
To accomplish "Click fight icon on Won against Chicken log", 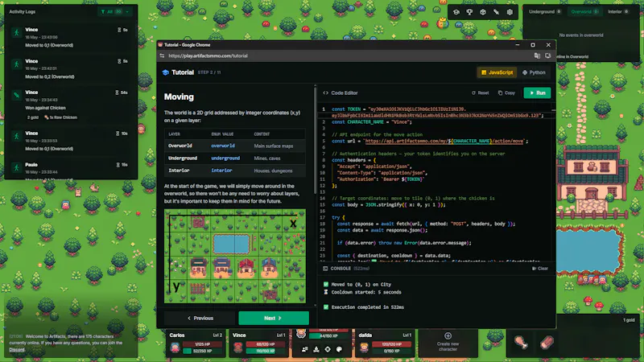I will click(16, 95).
